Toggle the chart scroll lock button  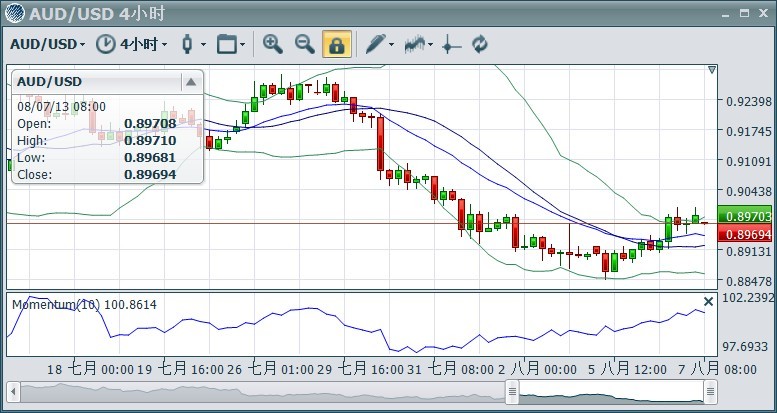coord(337,44)
